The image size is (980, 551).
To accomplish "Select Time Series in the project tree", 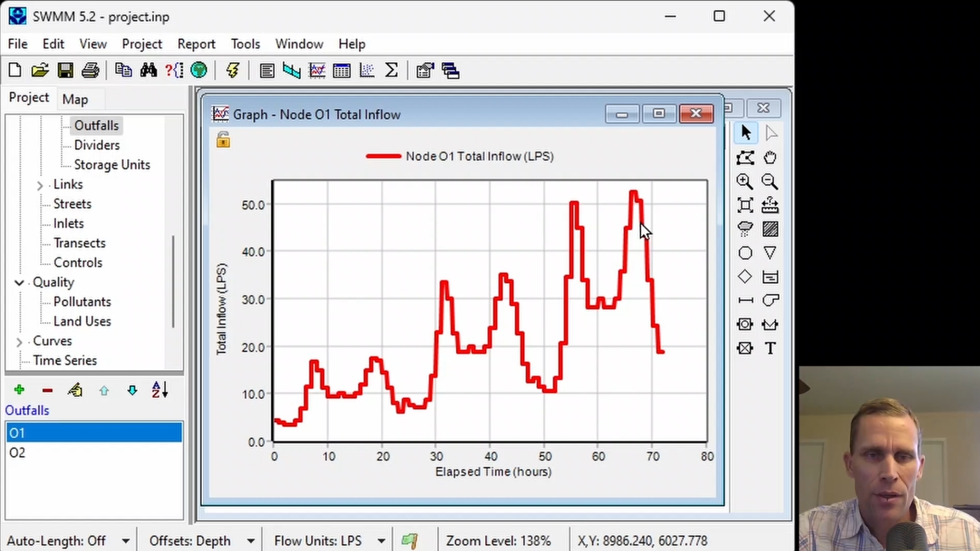I will tap(65, 361).
